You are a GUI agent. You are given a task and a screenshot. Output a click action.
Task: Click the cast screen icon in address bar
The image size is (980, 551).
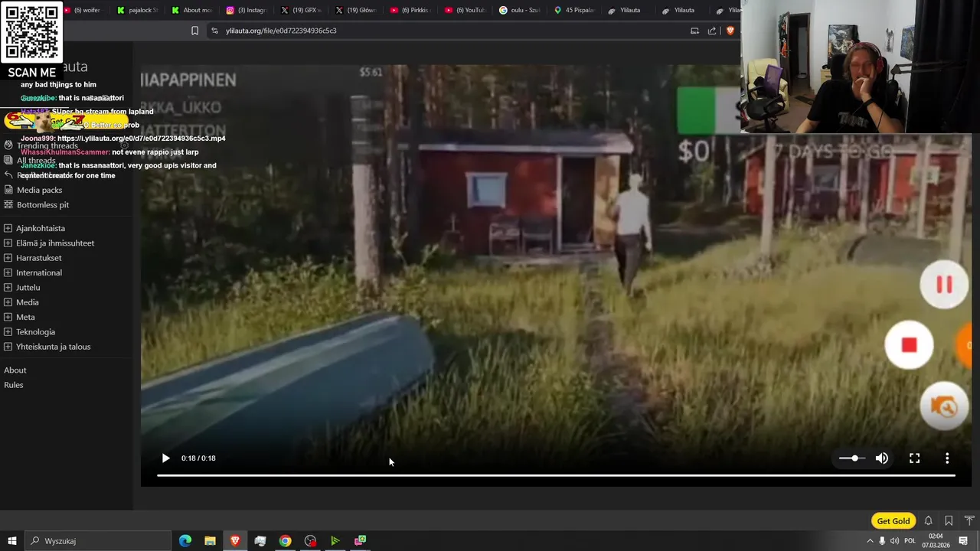click(x=694, y=31)
